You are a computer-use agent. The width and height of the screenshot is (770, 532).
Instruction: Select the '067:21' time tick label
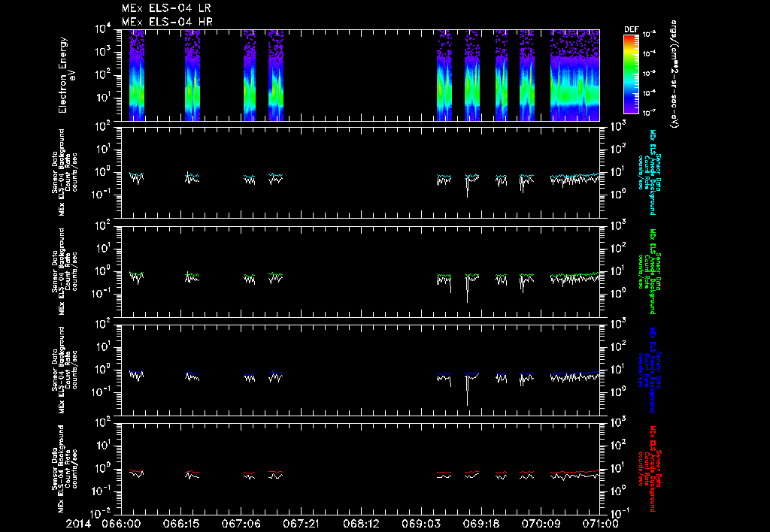tap(301, 524)
